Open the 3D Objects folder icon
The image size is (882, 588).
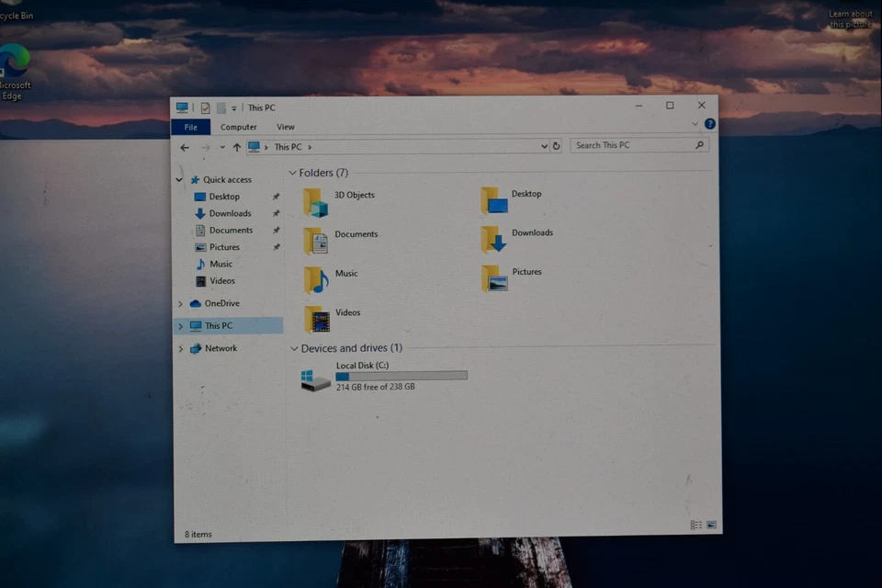[315, 202]
